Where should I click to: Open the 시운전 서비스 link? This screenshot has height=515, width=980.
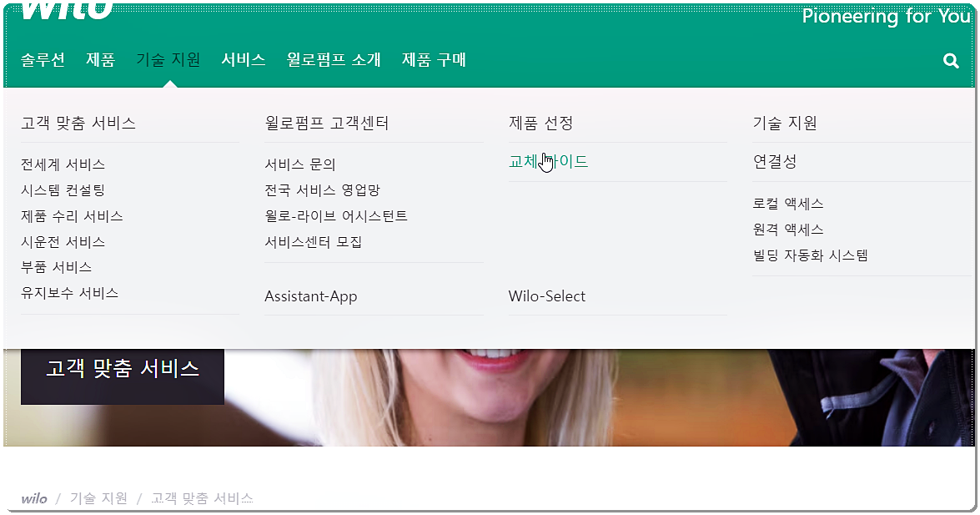tap(60, 241)
